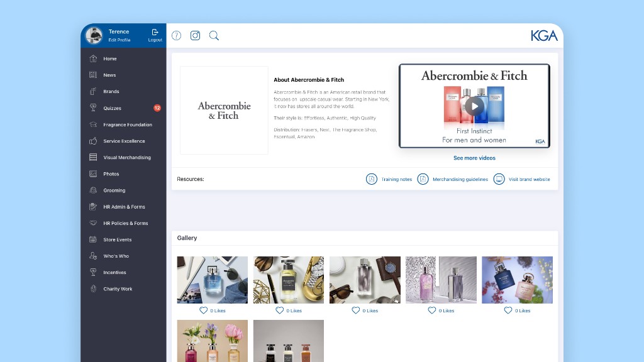Click the Terence username text
This screenshot has height=362, width=644.
[x=119, y=31]
